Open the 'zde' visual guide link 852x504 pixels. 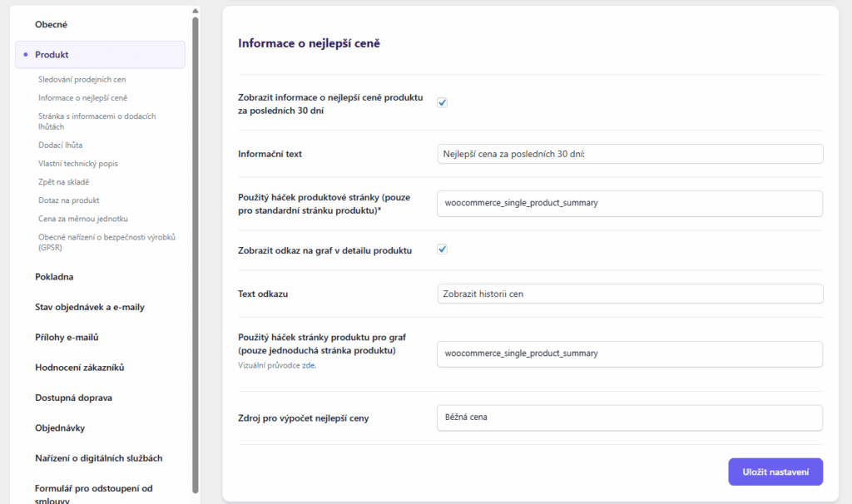pos(309,365)
